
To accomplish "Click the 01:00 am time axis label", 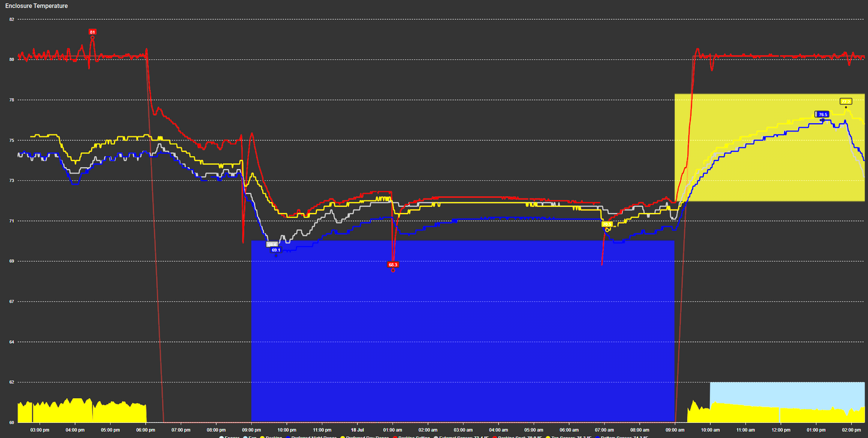I will point(392,430).
